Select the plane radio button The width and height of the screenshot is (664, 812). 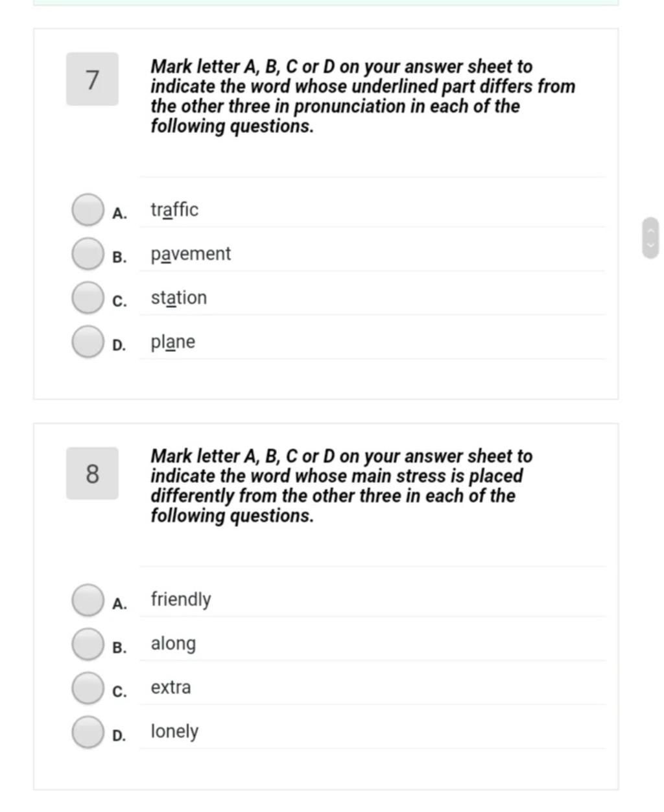87,342
